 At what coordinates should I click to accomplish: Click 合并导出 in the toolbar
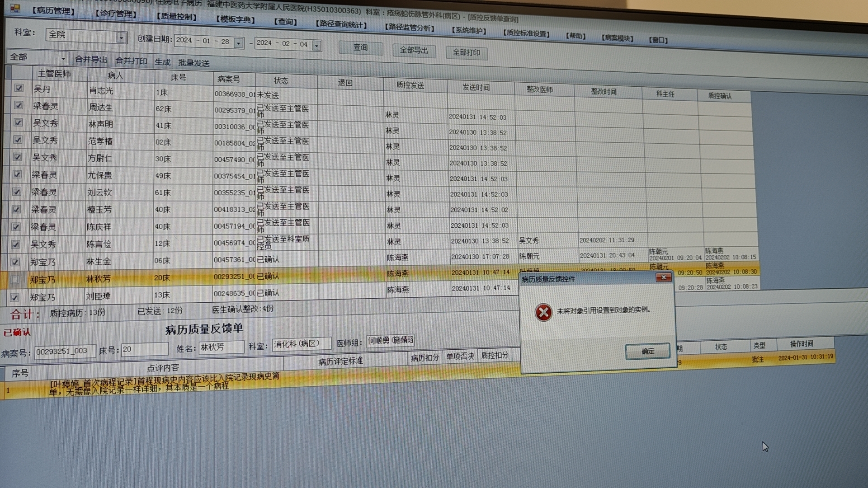click(x=90, y=60)
